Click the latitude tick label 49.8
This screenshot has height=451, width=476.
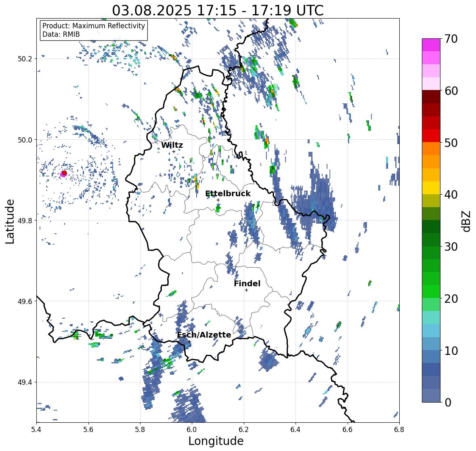(25, 220)
